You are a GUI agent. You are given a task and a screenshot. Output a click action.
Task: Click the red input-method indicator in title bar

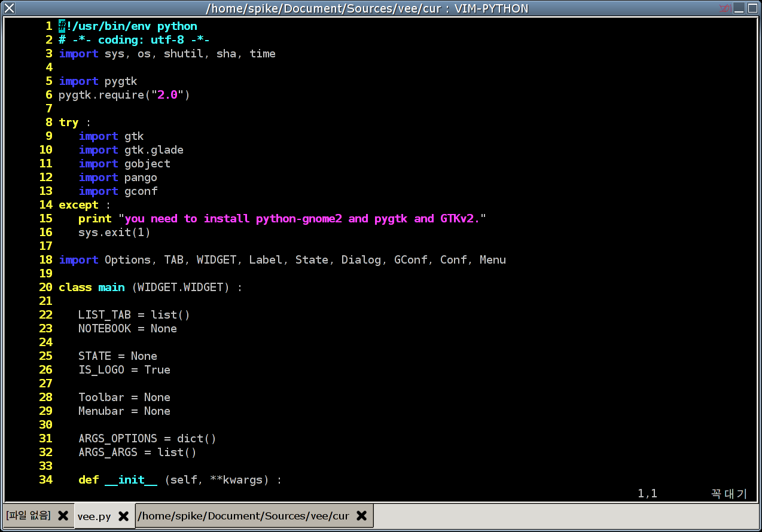click(x=725, y=8)
